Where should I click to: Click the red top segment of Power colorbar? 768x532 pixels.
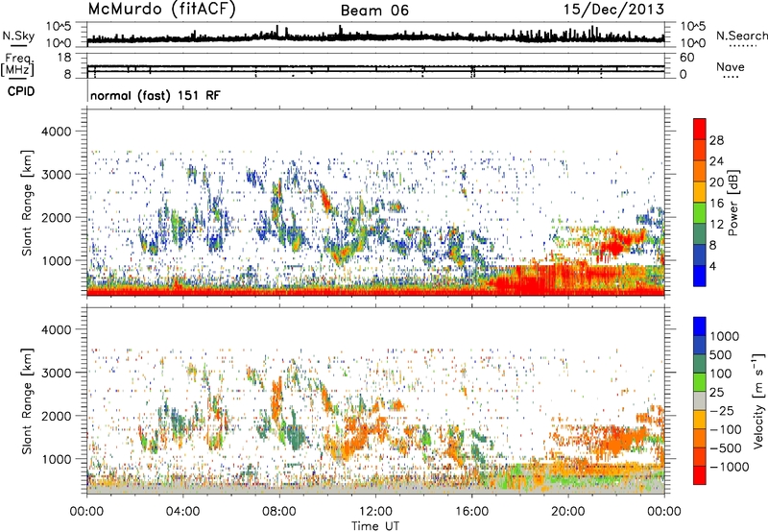tap(700, 129)
